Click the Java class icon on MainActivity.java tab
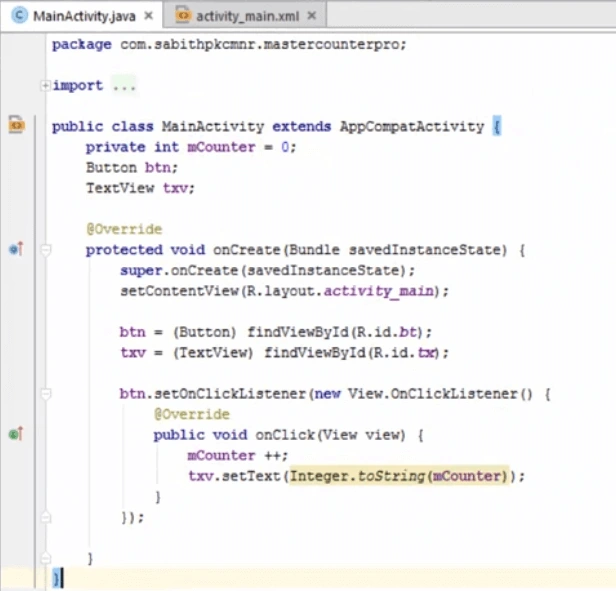616x591 pixels. [19, 16]
